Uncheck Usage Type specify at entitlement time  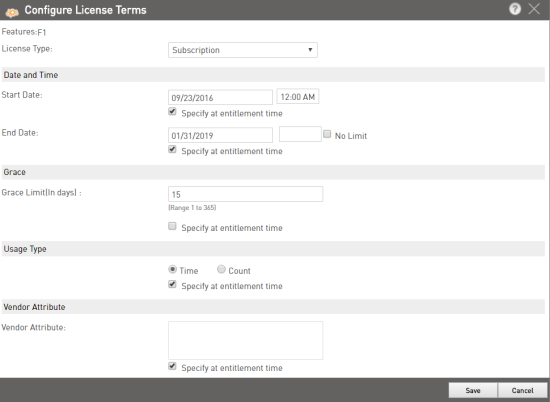coord(172,284)
